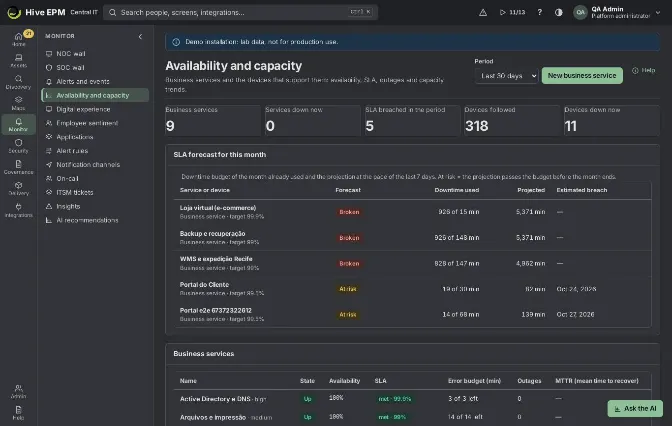Click Broken badge for Loja virtual
Viewport: 672px width, 426px height.
pyautogui.click(x=349, y=212)
